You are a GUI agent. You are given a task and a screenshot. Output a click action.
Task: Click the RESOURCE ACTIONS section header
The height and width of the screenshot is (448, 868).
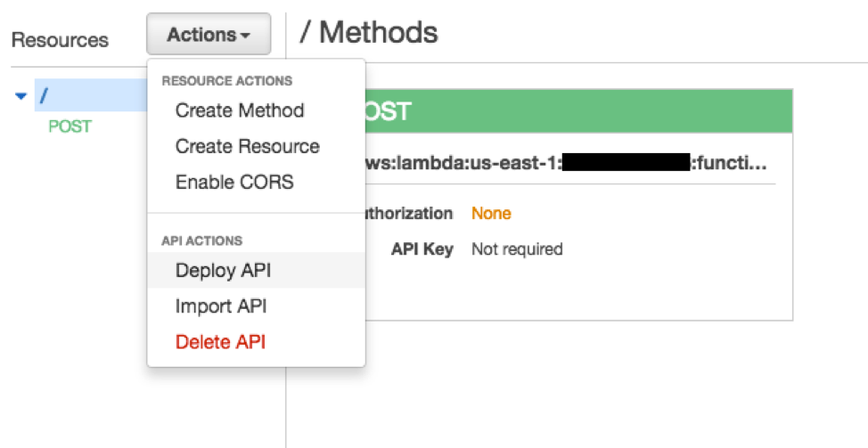click(226, 81)
